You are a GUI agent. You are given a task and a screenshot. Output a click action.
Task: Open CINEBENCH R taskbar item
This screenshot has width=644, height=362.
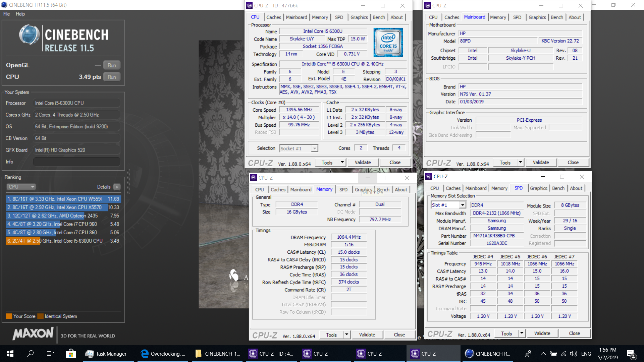coord(488,354)
